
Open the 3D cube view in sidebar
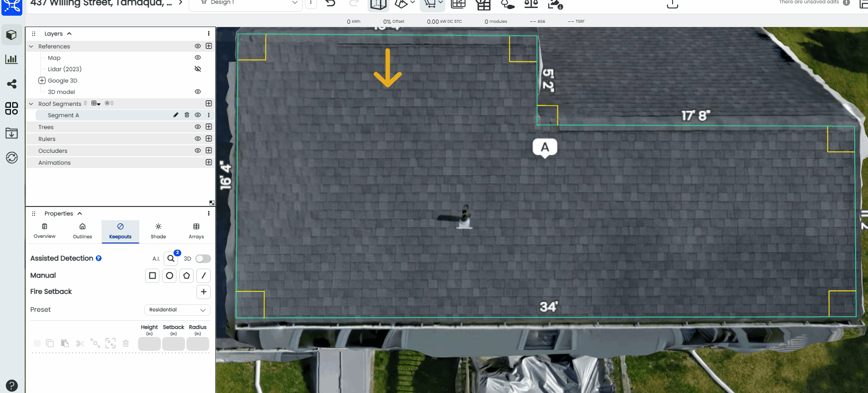pos(12,35)
